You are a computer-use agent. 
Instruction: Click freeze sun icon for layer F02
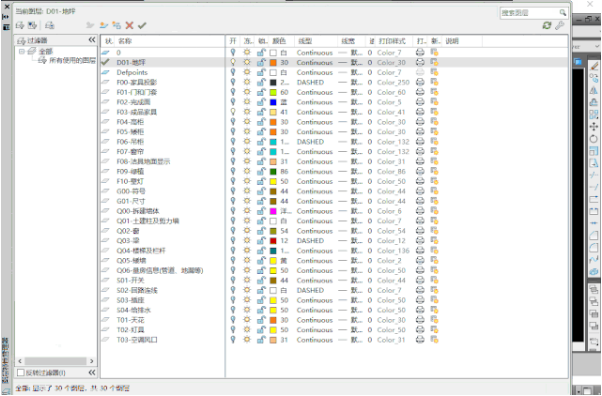pos(247,102)
